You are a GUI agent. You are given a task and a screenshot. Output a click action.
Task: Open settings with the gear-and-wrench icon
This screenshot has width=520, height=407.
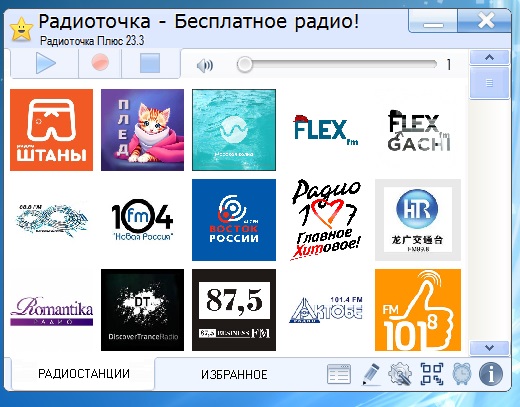400,374
